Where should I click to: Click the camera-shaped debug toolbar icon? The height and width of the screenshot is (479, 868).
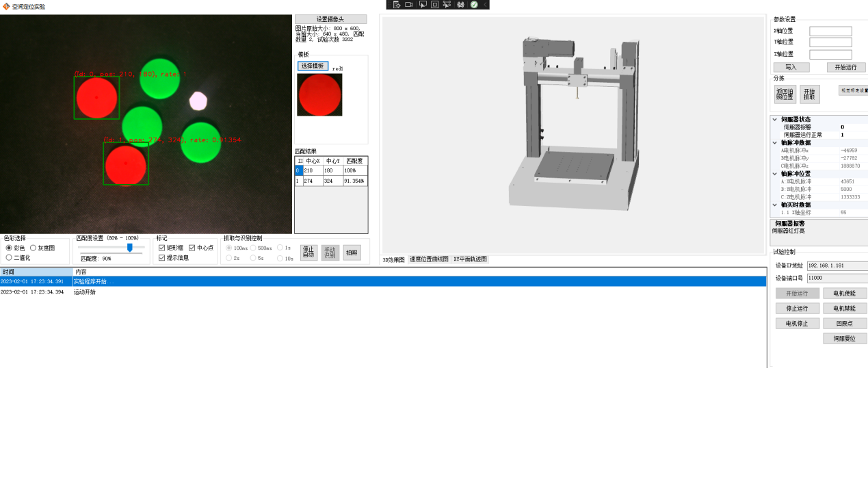(x=409, y=5)
